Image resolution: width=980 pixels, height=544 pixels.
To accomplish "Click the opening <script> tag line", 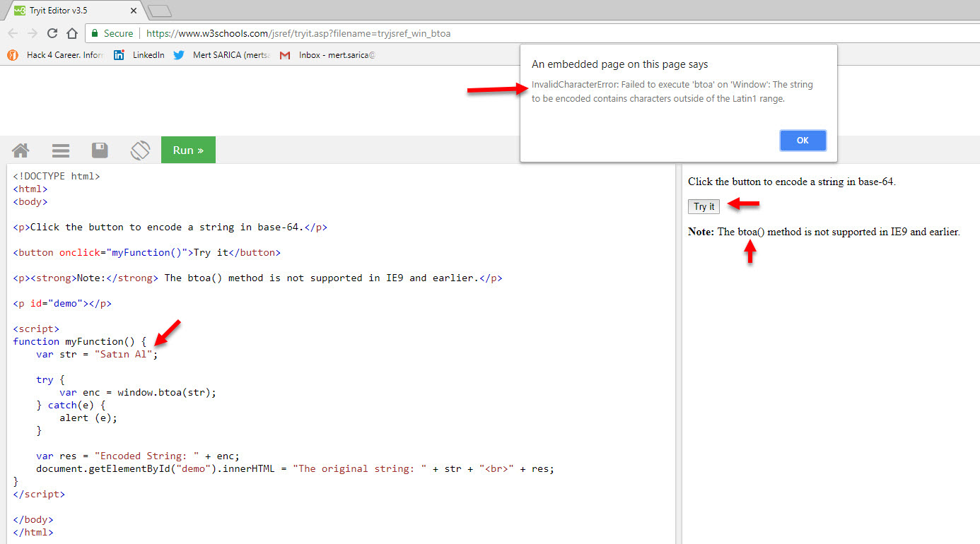I will [36, 329].
